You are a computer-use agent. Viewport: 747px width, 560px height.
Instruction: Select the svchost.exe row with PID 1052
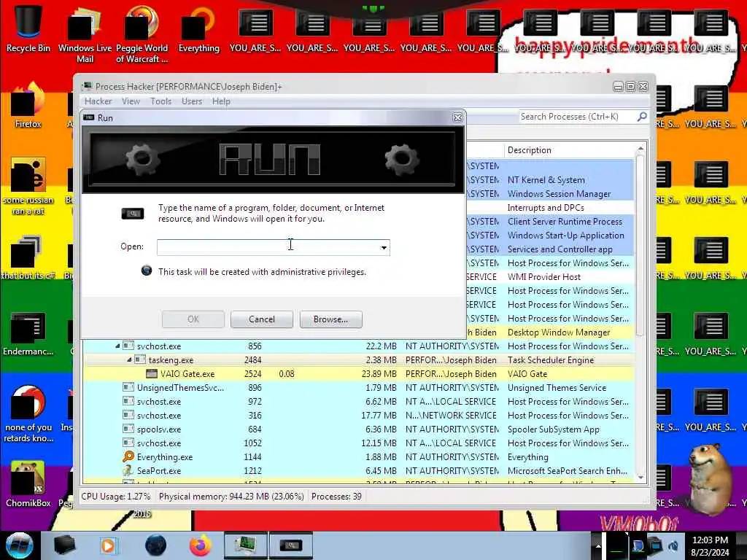358,443
